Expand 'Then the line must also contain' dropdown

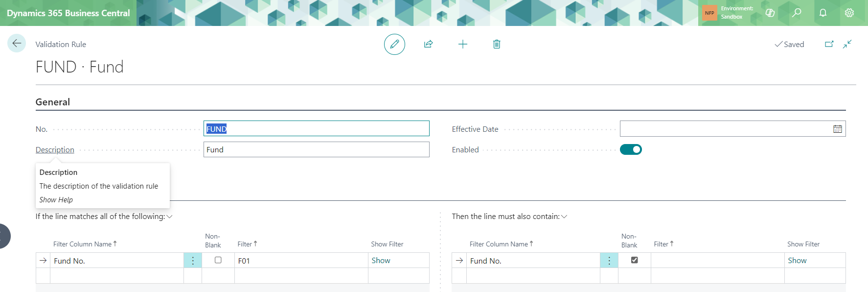coord(564,217)
